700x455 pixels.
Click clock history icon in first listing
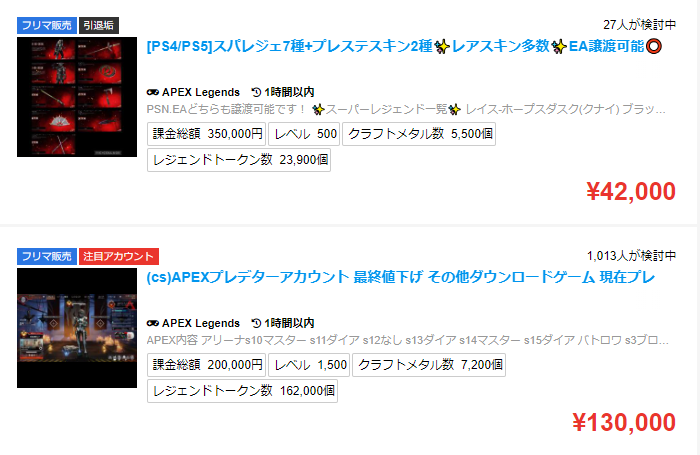click(x=256, y=92)
